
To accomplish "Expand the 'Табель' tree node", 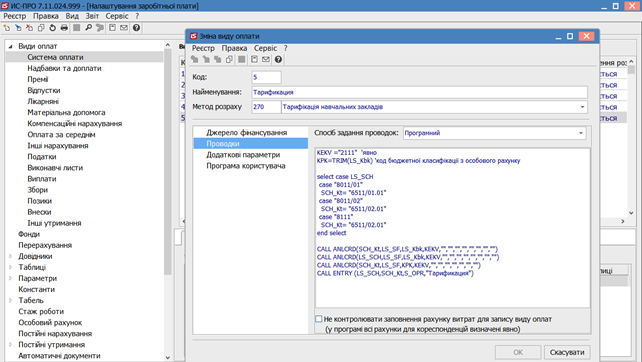I will pyautogui.click(x=11, y=301).
